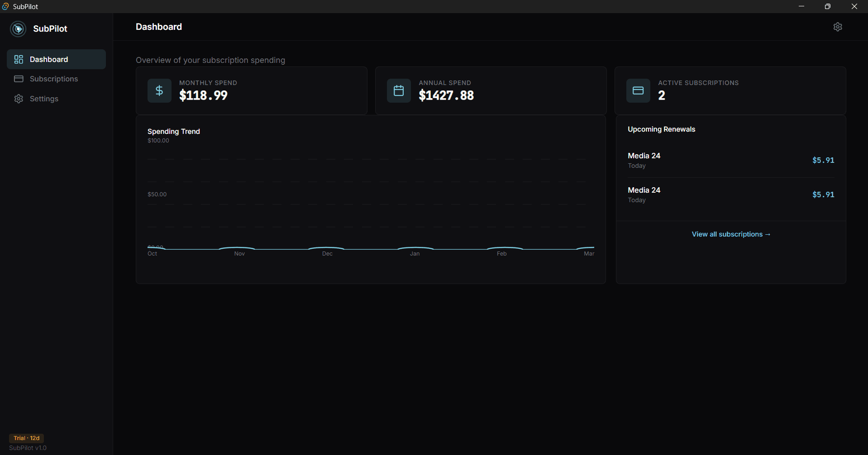Click the SubPilot v1.0 version label
The height and width of the screenshot is (455, 868).
coord(27,448)
